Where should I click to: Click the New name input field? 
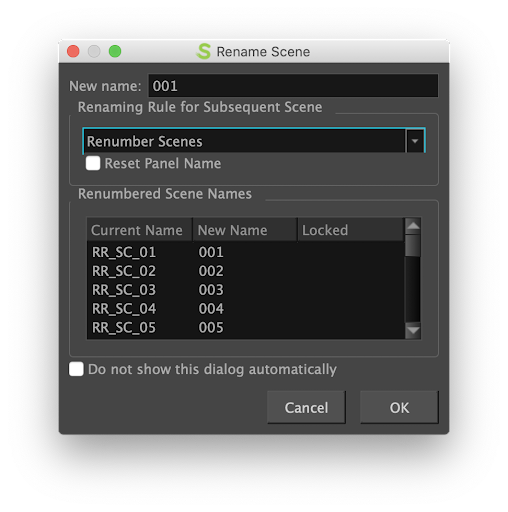(x=293, y=86)
